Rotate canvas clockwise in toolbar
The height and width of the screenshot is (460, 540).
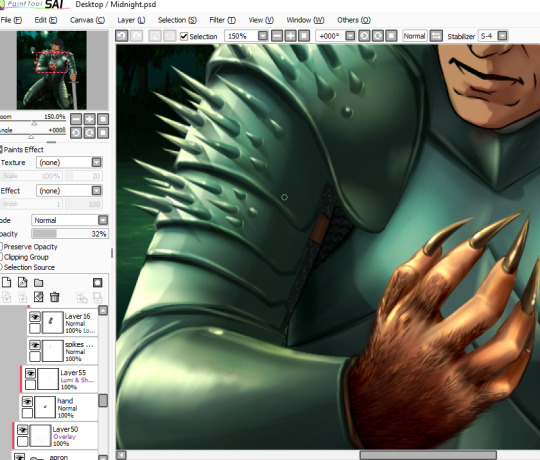[378, 36]
